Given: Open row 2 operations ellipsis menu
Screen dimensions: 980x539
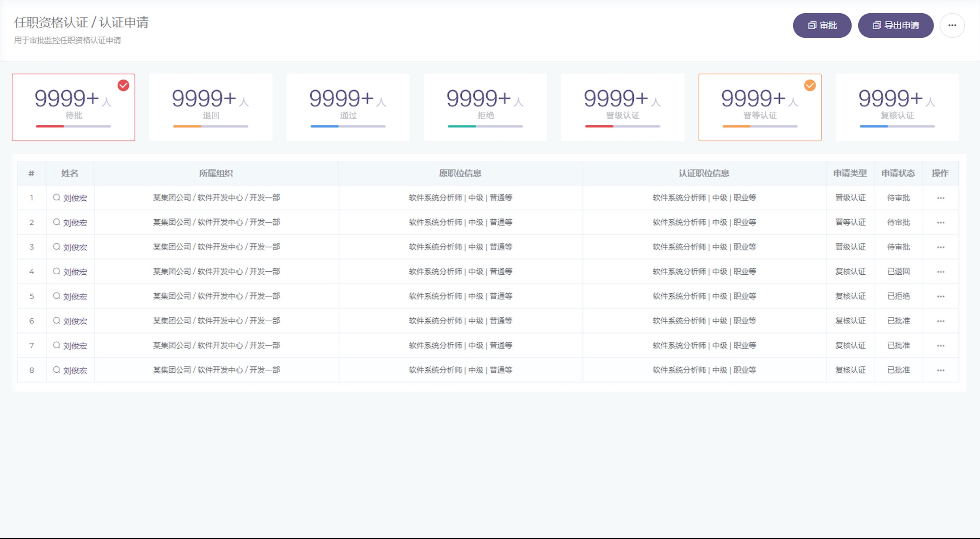Looking at the screenshot, I should [x=941, y=223].
